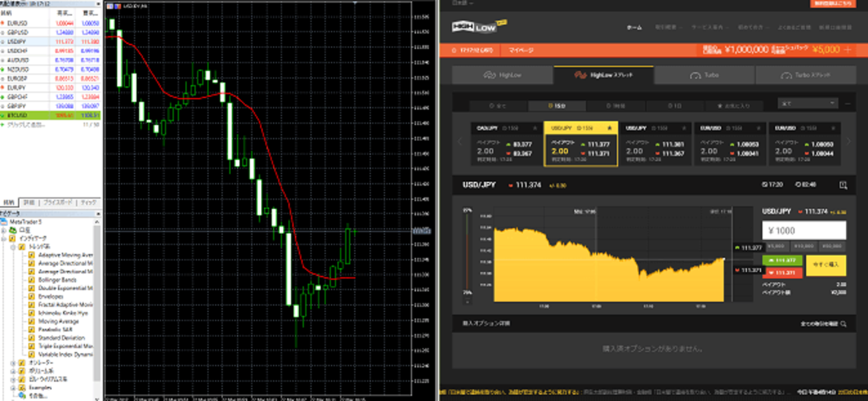Select GBPUSD row in Market Watch
The height and width of the screenshot is (401, 868).
tap(51, 31)
